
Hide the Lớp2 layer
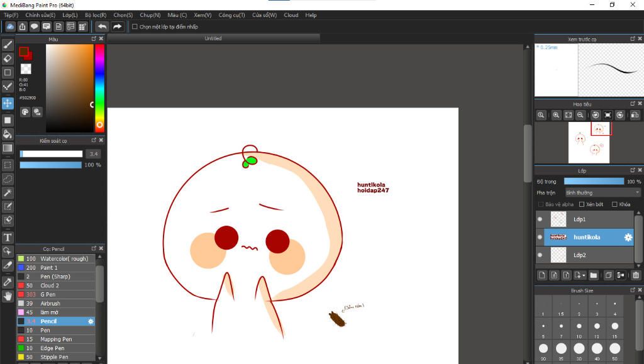point(540,255)
